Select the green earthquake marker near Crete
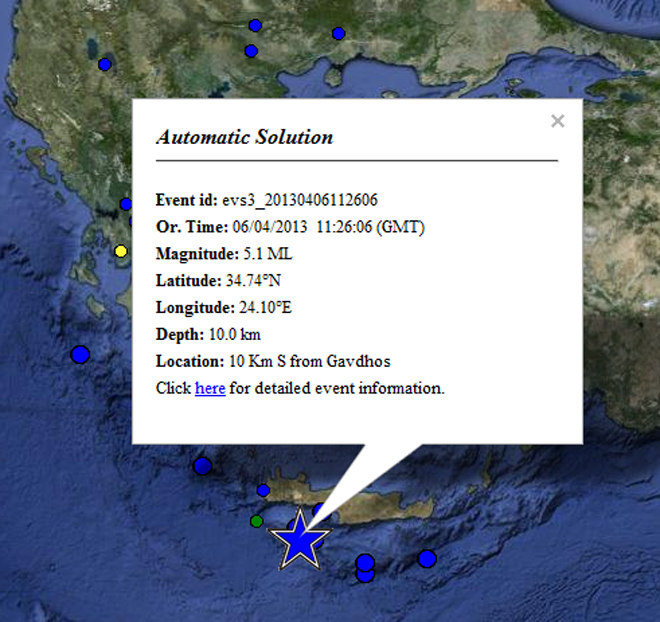 [257, 521]
